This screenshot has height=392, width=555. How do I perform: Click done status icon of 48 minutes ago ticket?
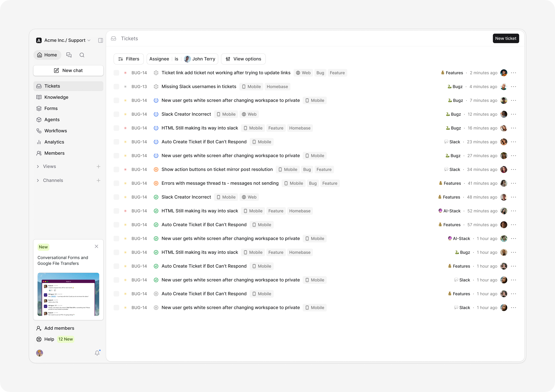pos(156,197)
